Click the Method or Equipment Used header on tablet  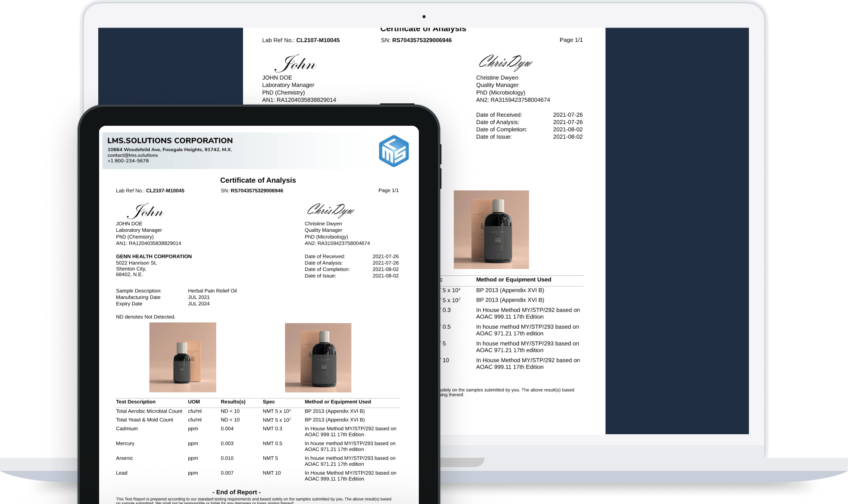tap(337, 401)
